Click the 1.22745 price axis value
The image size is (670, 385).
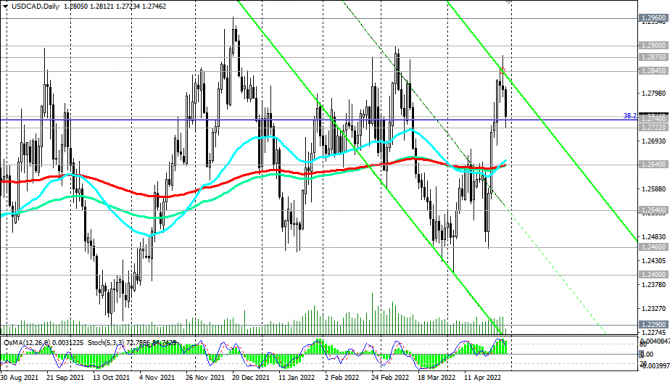coord(654,332)
